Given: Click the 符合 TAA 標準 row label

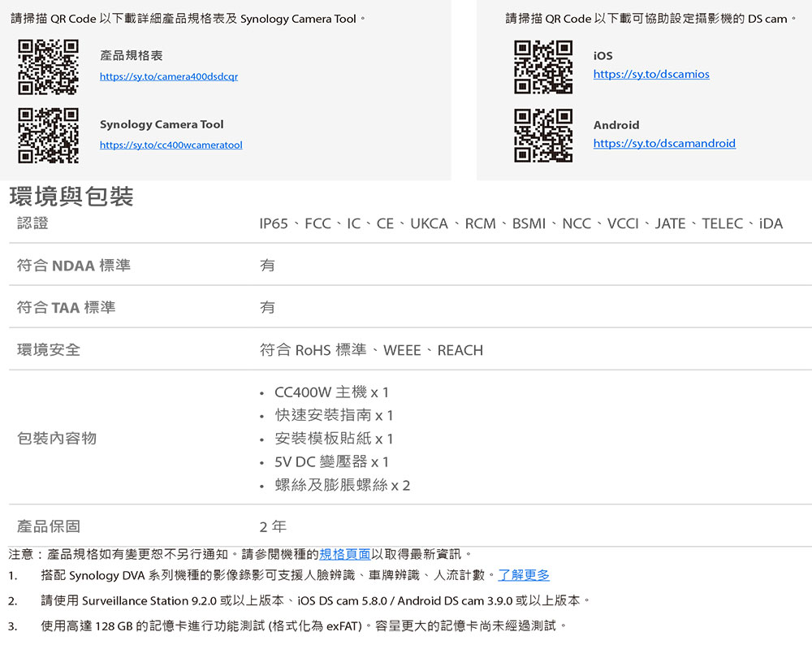Looking at the screenshot, I should (67, 307).
